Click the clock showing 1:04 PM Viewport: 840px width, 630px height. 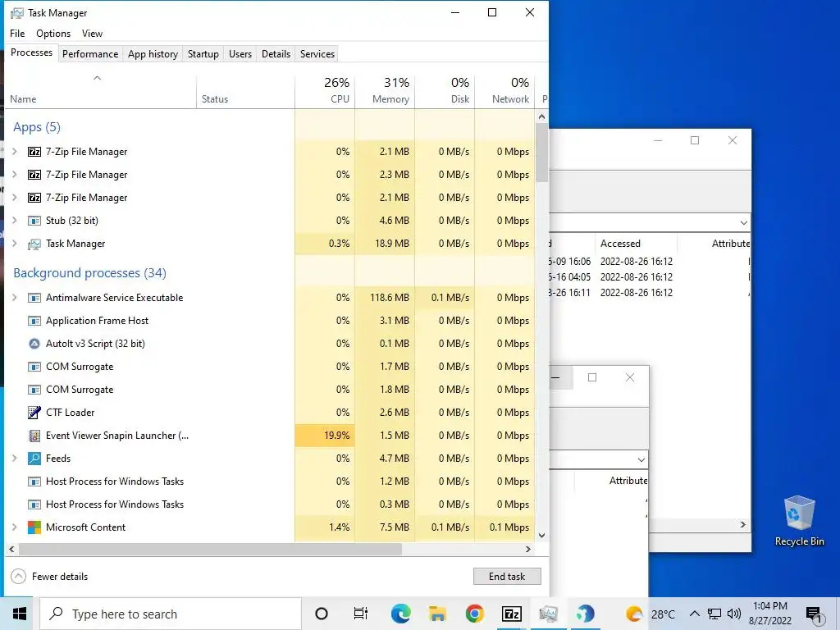769,614
